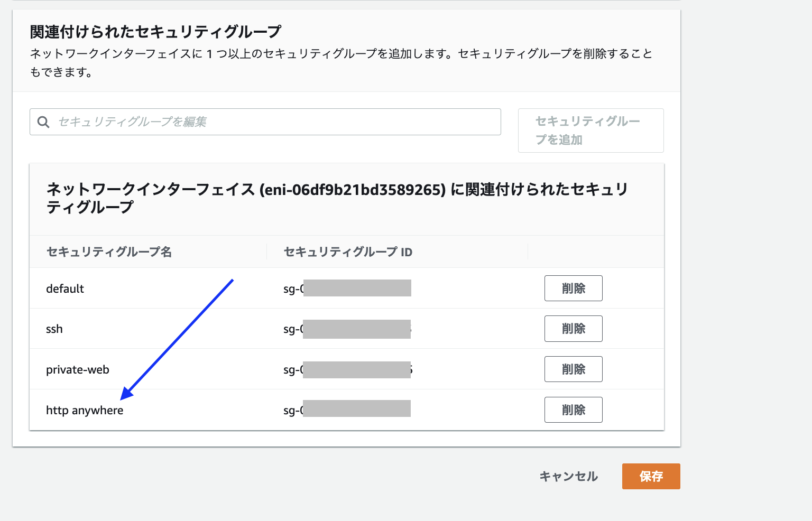
Task: Click the security group ID for http anywhere
Action: pos(347,410)
